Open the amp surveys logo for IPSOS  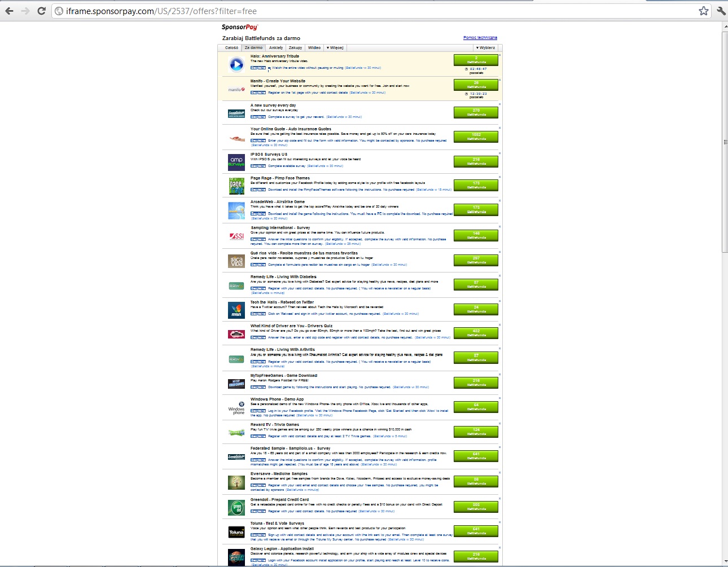pyautogui.click(x=236, y=162)
